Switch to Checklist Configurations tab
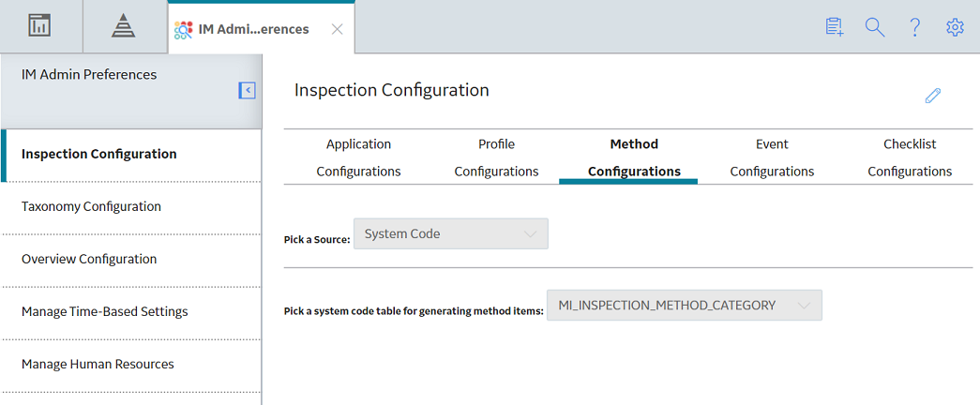 pyautogui.click(x=910, y=157)
